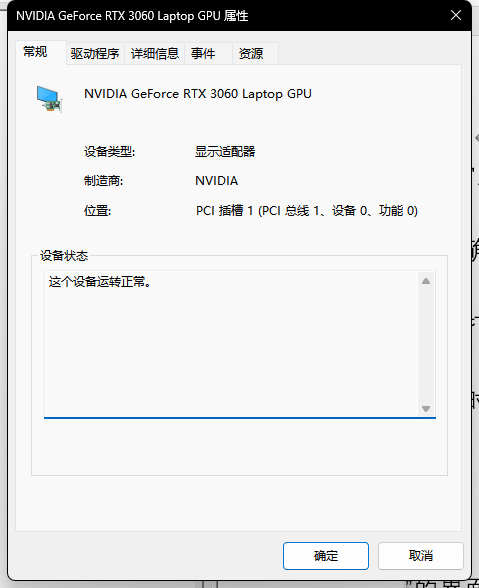Click the dialog title bar text
The image size is (479, 588).
132,16
